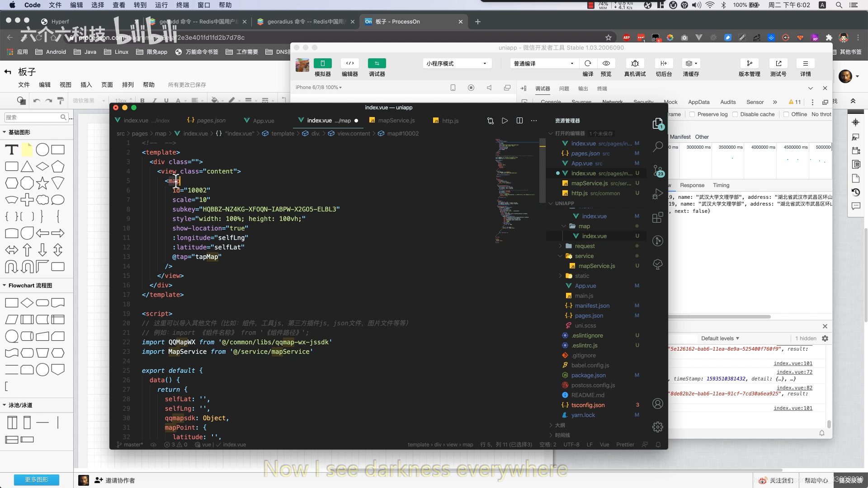
Task: Check the Offline checkbox
Action: click(786, 114)
